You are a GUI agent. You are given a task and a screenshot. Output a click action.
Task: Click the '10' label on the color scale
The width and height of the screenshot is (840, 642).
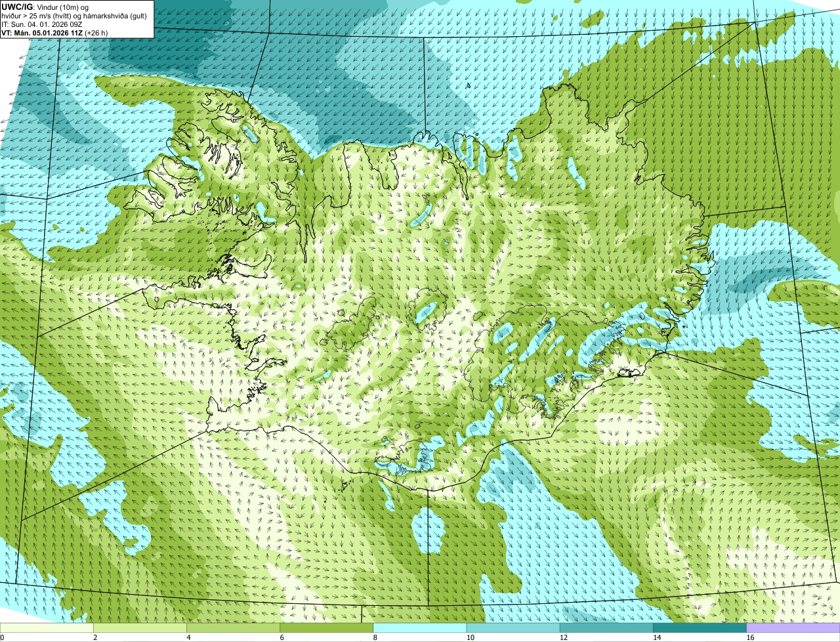471,637
